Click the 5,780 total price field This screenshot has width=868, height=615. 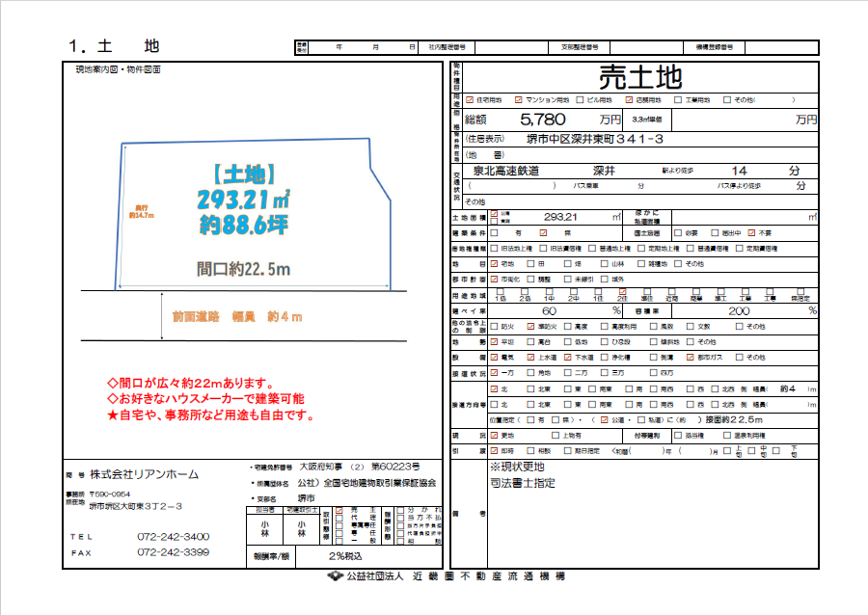pos(541,120)
